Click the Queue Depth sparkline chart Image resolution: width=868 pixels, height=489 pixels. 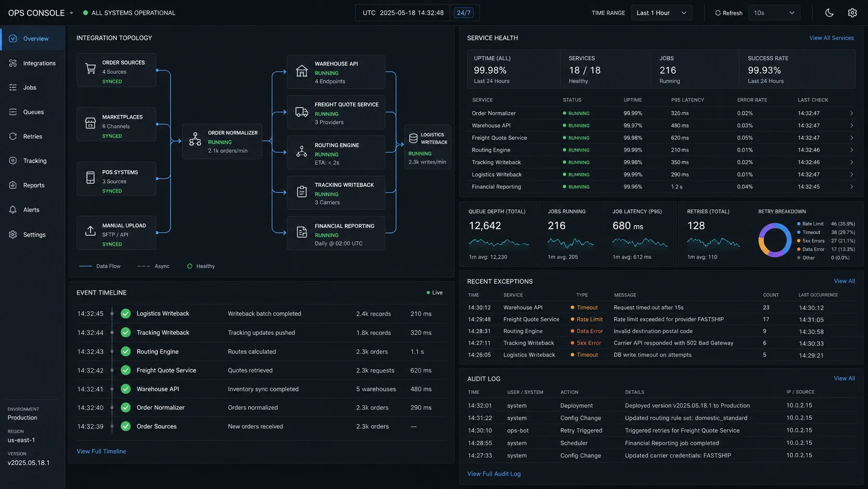tap(498, 243)
